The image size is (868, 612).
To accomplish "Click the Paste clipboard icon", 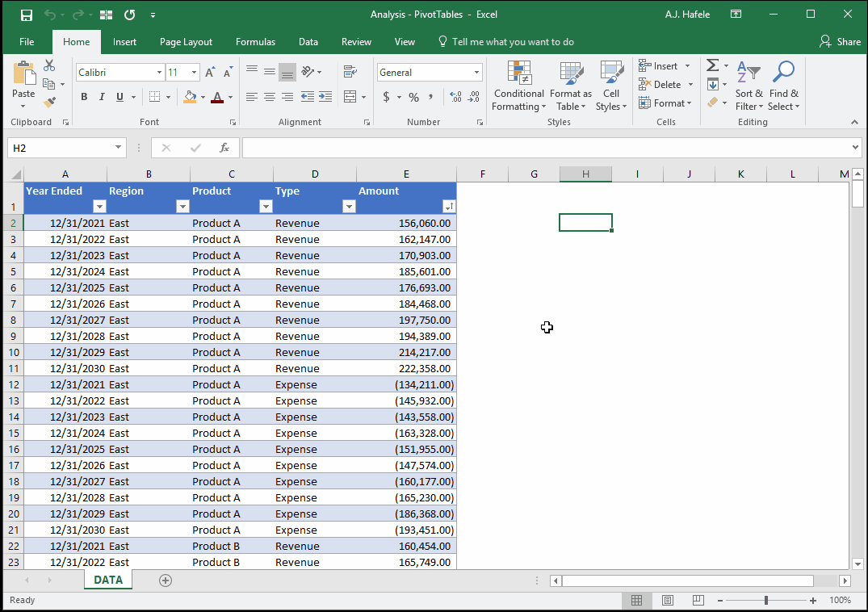I will pos(23,73).
